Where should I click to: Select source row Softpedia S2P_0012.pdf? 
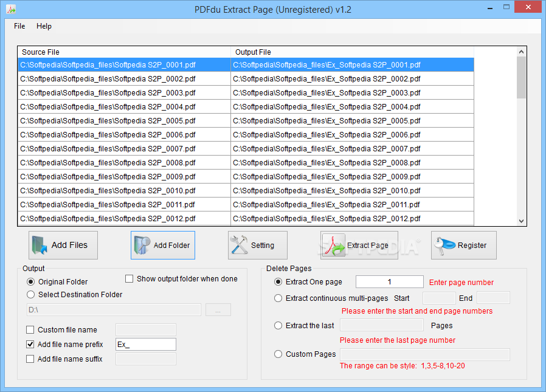tap(124, 218)
